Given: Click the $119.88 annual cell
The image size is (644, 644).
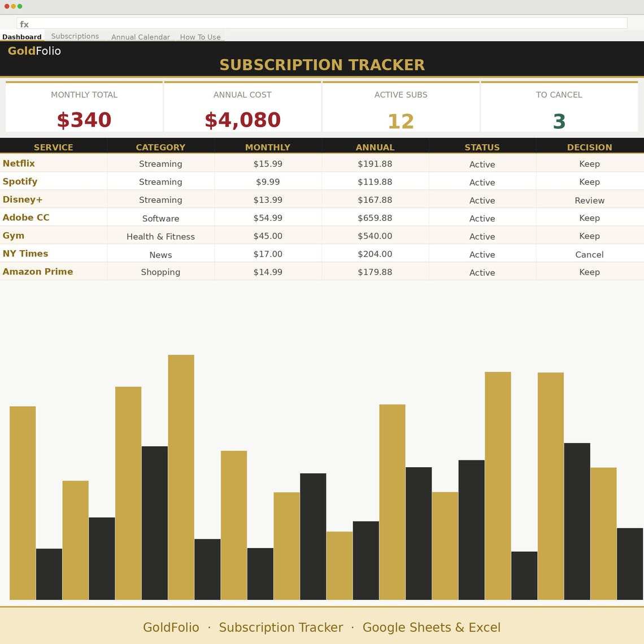Looking at the screenshot, I should (x=375, y=181).
